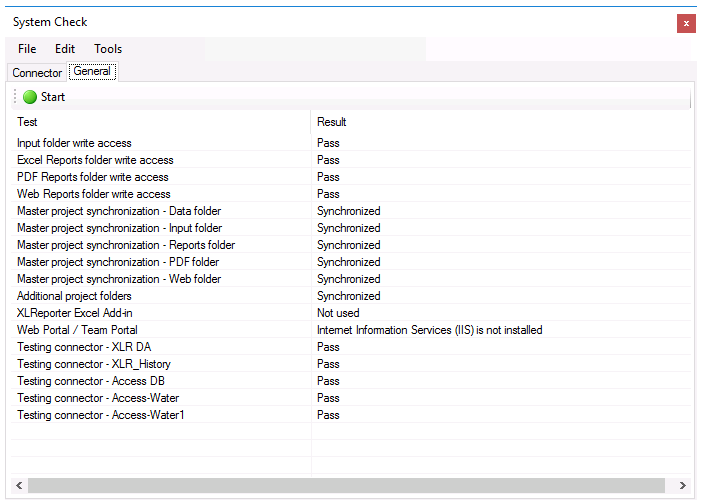Click Synchronized result for PDF folder
703x501 pixels.
tap(349, 262)
